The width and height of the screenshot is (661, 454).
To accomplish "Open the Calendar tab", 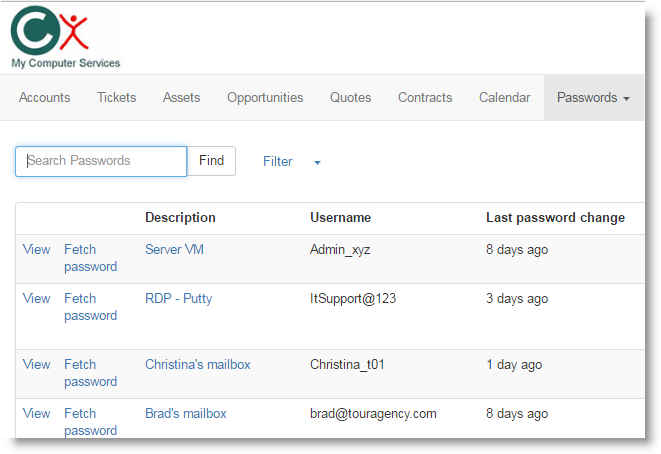I will pyautogui.click(x=504, y=98).
